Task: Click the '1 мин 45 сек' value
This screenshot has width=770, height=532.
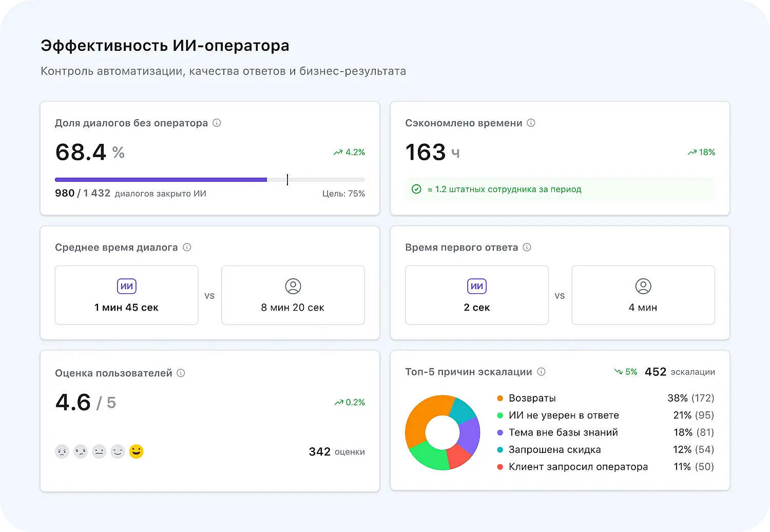Action: tap(126, 307)
